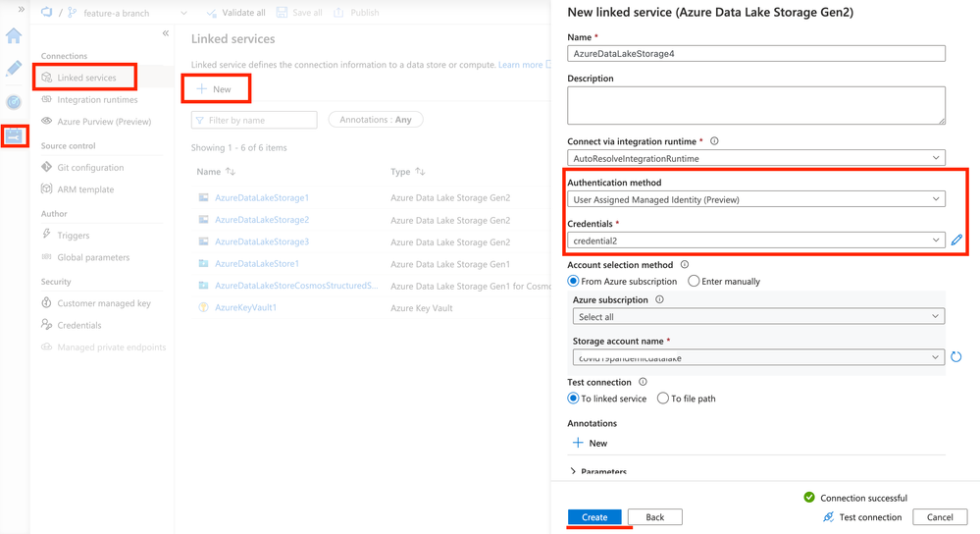Viewport: 980px width, 534px height.
Task: Open Global parameters menu item
Action: click(x=93, y=257)
